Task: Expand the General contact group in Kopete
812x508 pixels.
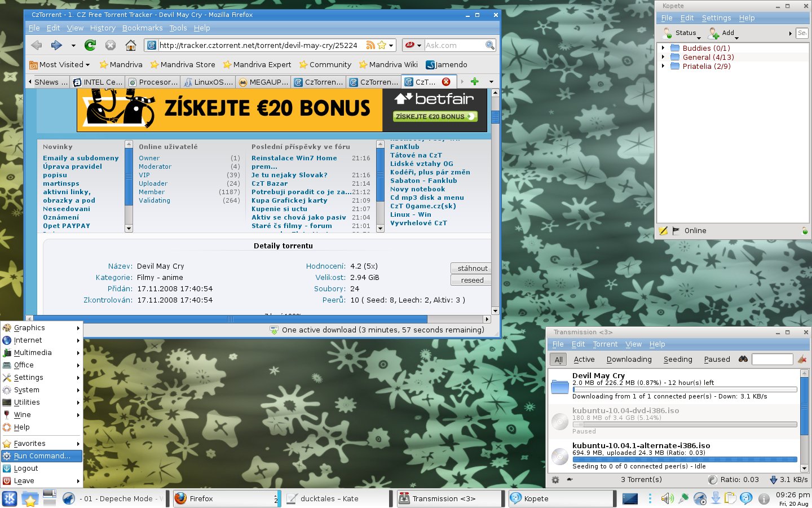Action: 663,57
